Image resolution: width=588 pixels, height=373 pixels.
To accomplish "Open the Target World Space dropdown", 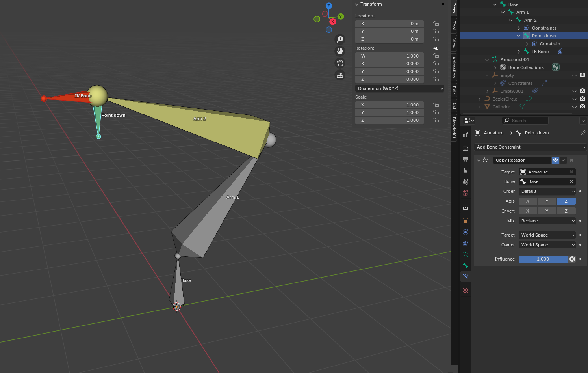I will click(547, 235).
